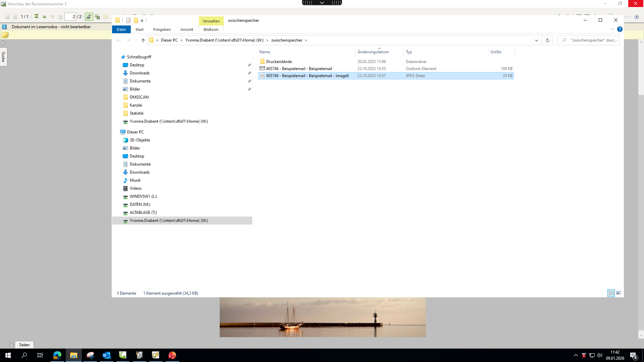The image size is (644, 362).
Task: Click the Properties checkmark icon in title bar
Action: [128, 20]
